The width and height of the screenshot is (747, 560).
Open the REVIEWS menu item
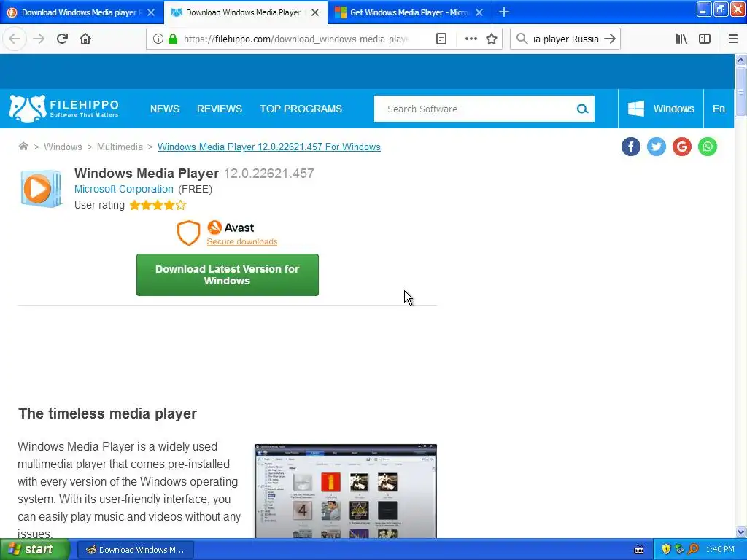coord(220,109)
